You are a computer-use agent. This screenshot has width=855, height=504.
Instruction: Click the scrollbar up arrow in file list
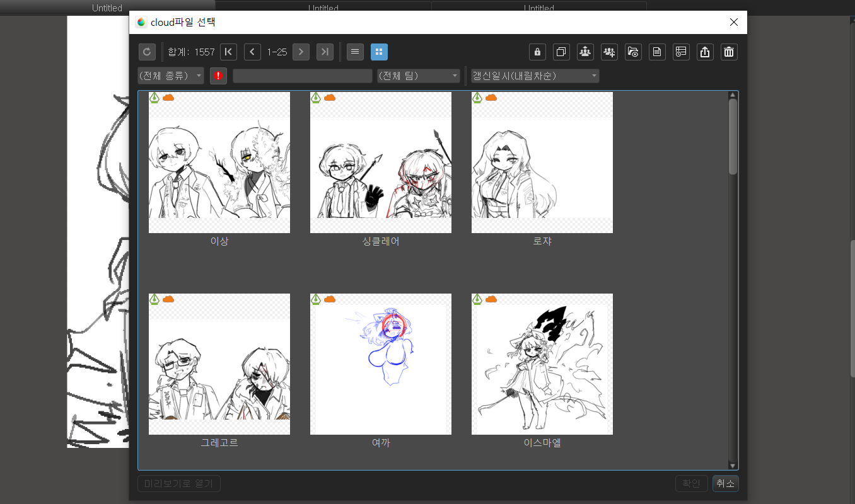733,96
